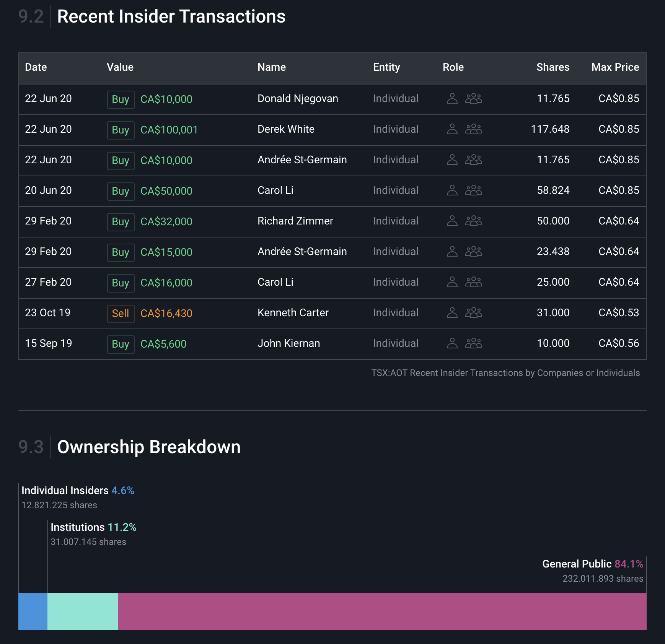The width and height of the screenshot is (665, 644).
Task: Click the Recent Insider Transactions heading
Action: pyautogui.click(x=171, y=16)
